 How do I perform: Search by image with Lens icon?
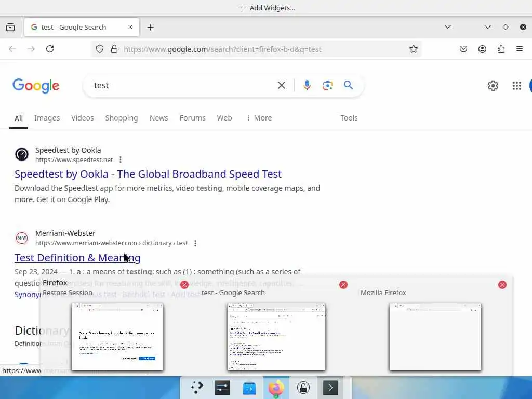(x=327, y=86)
